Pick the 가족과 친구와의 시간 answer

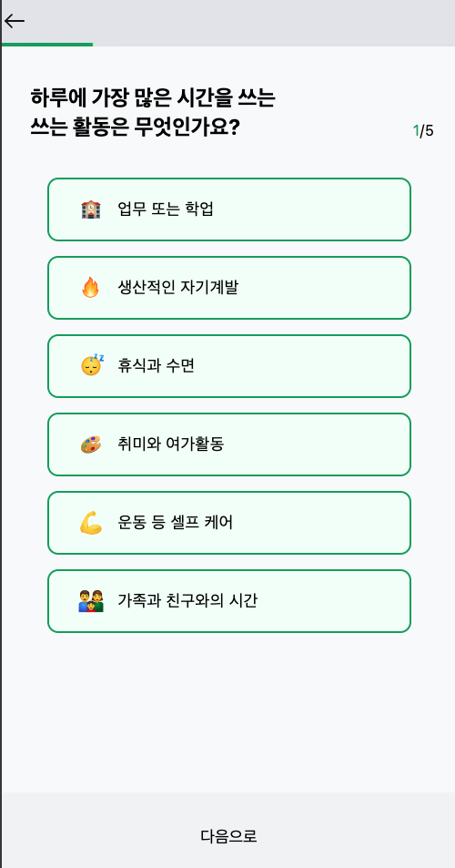coord(229,600)
